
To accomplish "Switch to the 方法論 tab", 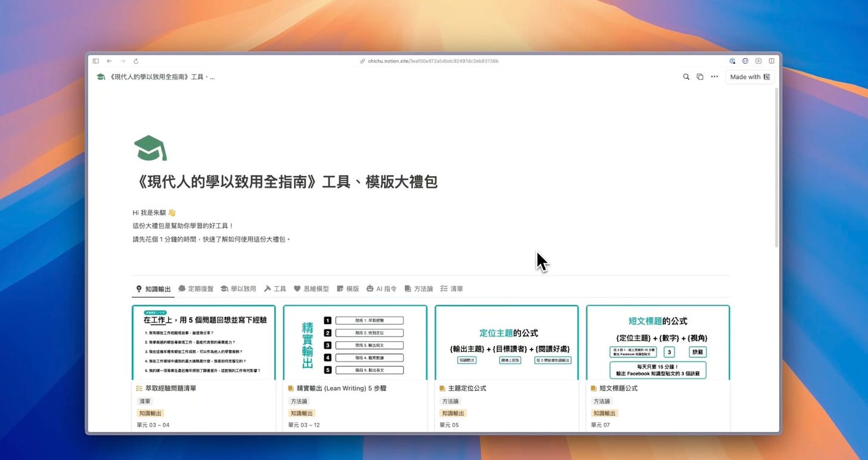I will (x=418, y=289).
